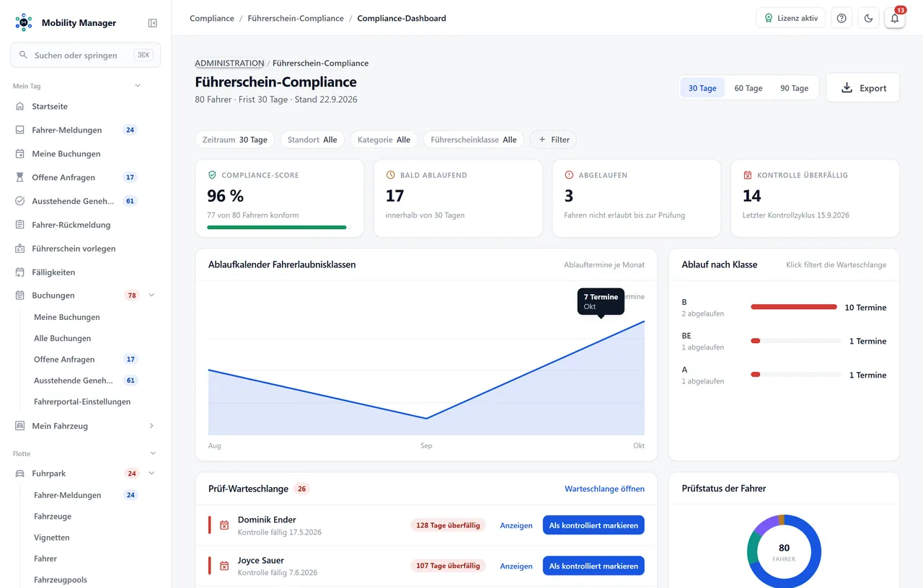The image size is (923, 588).
Task: Expand the Mein Fahrzeug chevron
Action: click(x=151, y=426)
